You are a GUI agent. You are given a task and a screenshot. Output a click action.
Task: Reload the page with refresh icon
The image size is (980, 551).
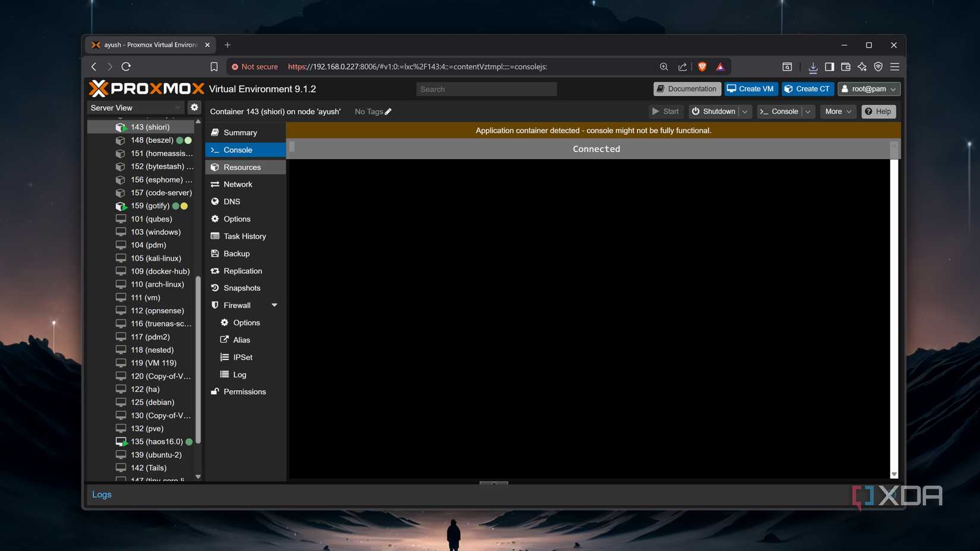pyautogui.click(x=126, y=66)
